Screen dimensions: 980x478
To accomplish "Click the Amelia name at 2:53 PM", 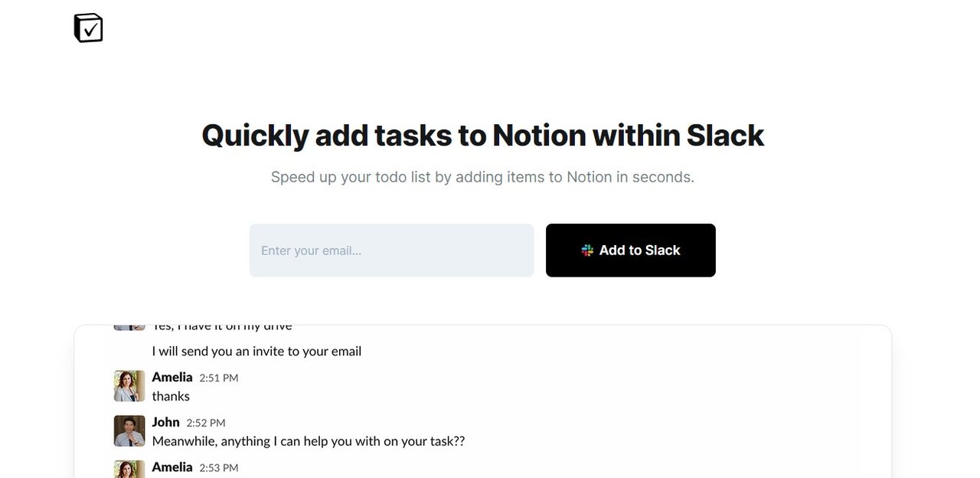I will click(172, 467).
